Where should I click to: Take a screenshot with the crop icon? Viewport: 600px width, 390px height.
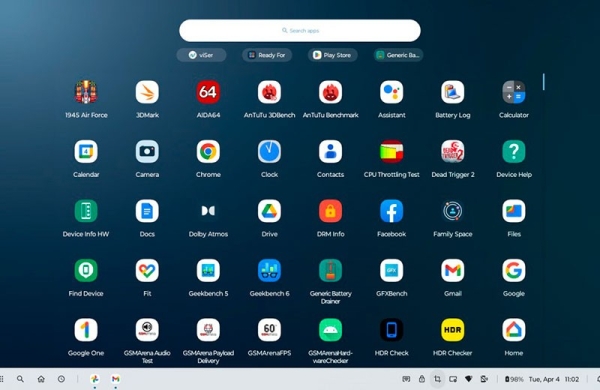point(437,379)
